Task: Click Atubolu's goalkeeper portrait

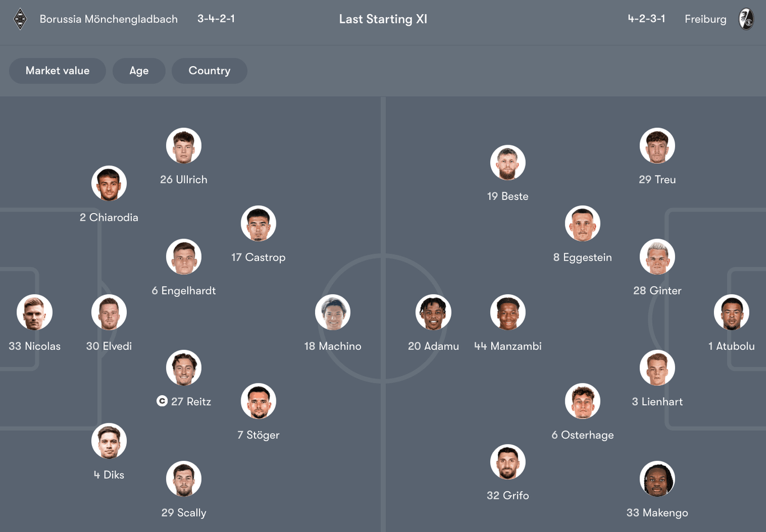Action: tap(731, 312)
